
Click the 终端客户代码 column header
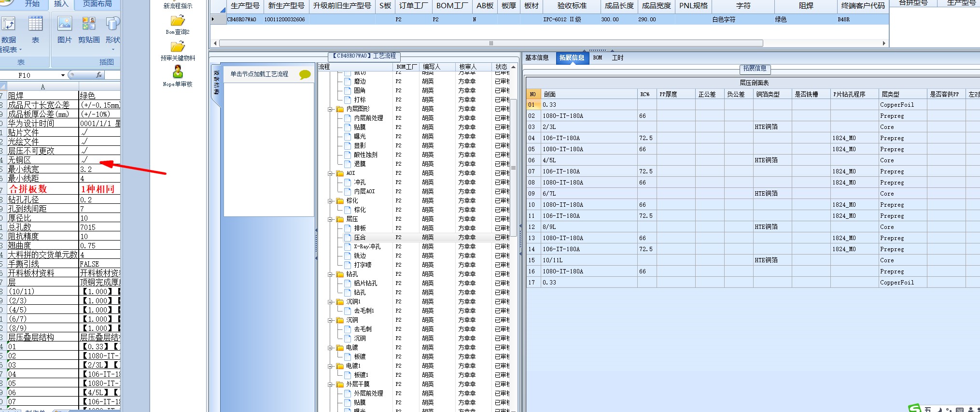[x=863, y=6]
